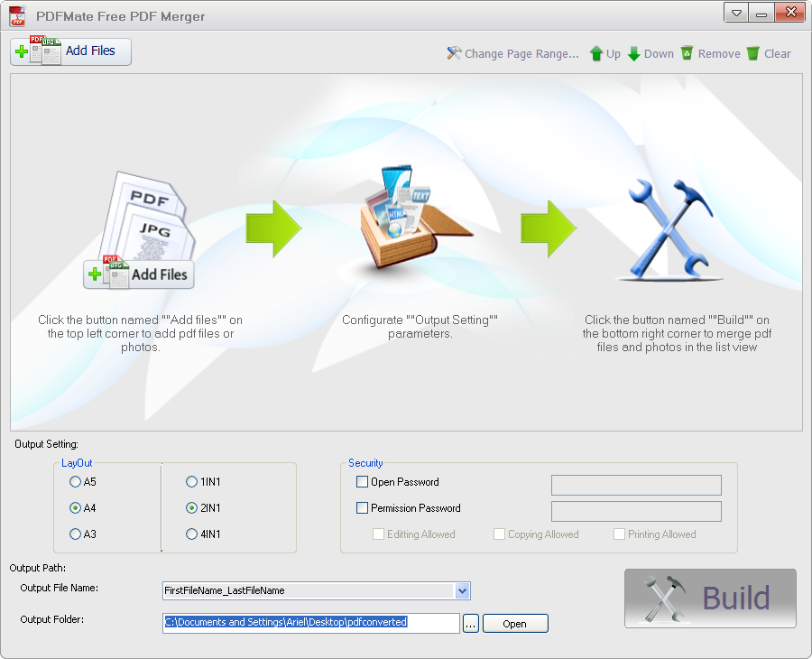Click the Change Page Range wrench icon
Viewport: 812px width, 659px height.
click(452, 53)
